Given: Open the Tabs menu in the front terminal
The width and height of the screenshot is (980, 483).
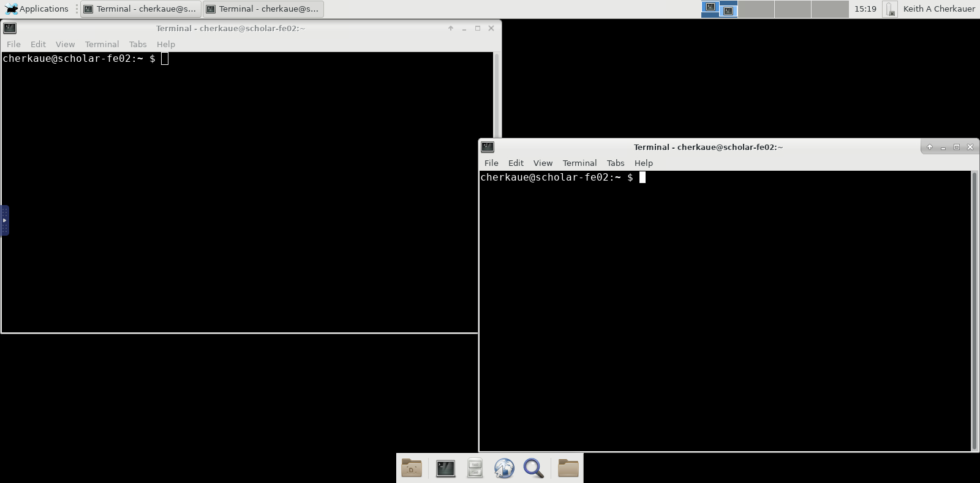Looking at the screenshot, I should coord(615,163).
